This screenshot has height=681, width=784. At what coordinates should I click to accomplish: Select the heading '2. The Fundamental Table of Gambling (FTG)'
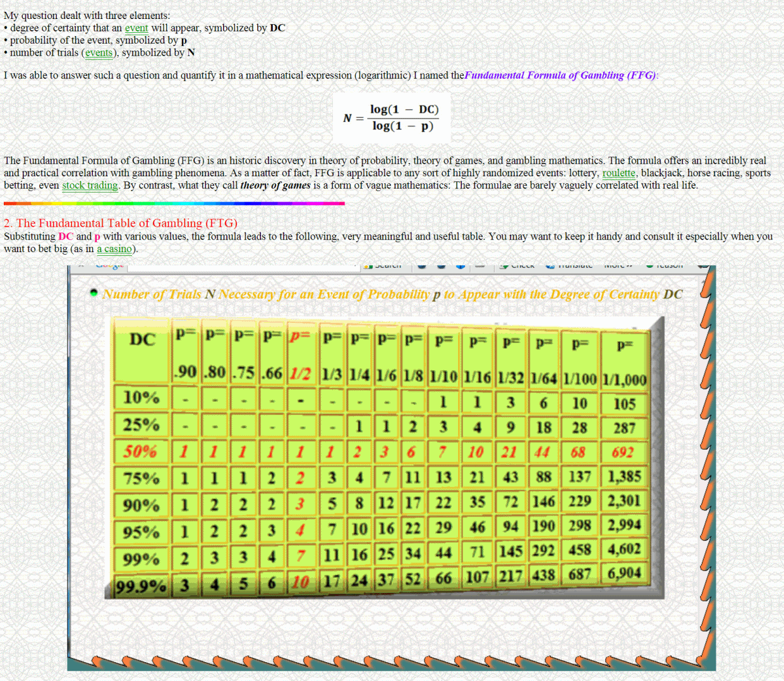pyautogui.click(x=121, y=223)
